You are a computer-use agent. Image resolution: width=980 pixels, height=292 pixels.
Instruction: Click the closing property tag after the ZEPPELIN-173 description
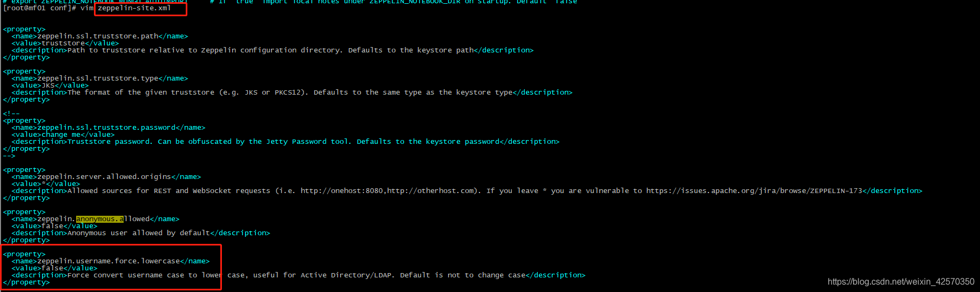pos(26,198)
